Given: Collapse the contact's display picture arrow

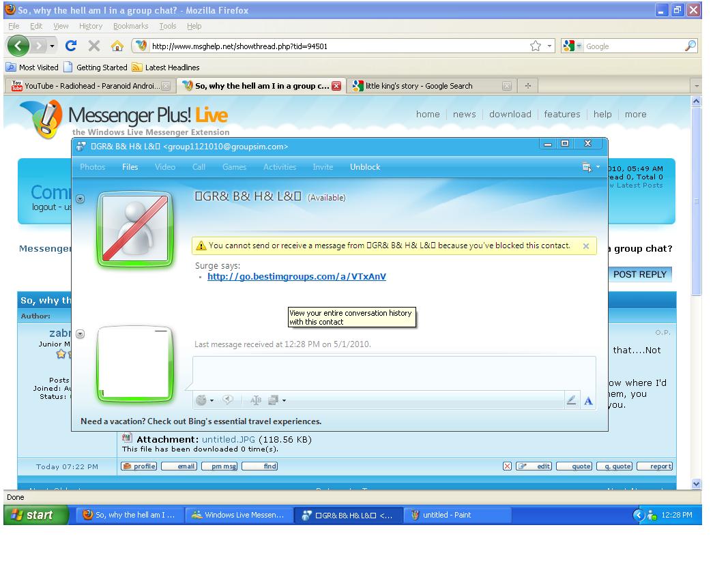Looking at the screenshot, I should point(81,198).
